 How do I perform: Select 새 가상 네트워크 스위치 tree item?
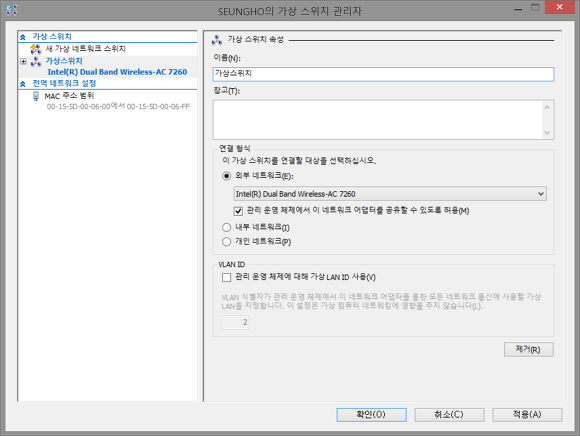click(x=85, y=49)
